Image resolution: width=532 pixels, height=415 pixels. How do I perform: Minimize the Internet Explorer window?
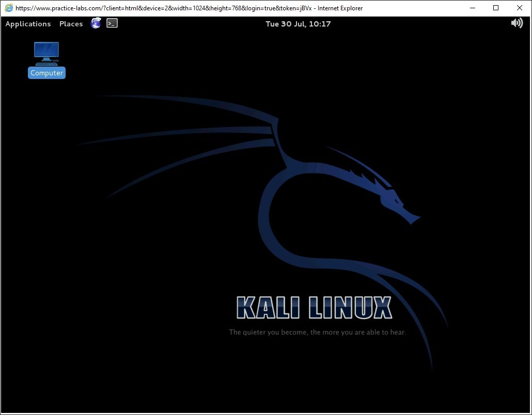pyautogui.click(x=472, y=8)
